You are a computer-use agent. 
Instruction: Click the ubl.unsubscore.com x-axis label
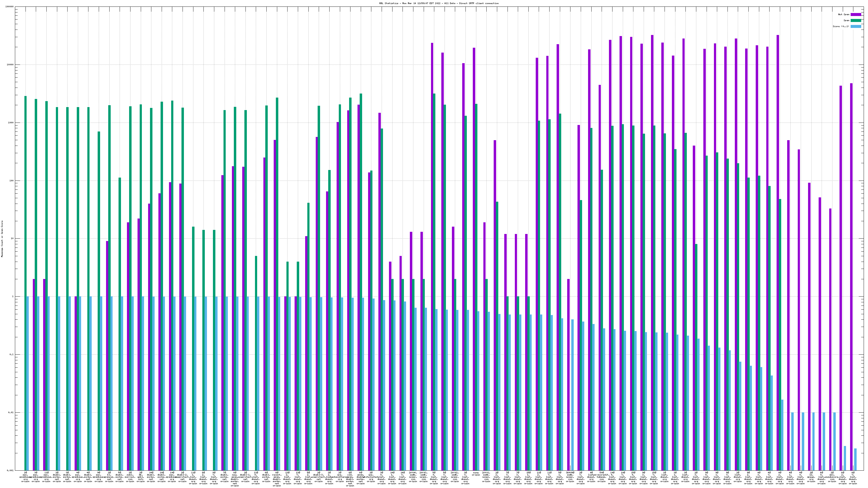click(832, 477)
